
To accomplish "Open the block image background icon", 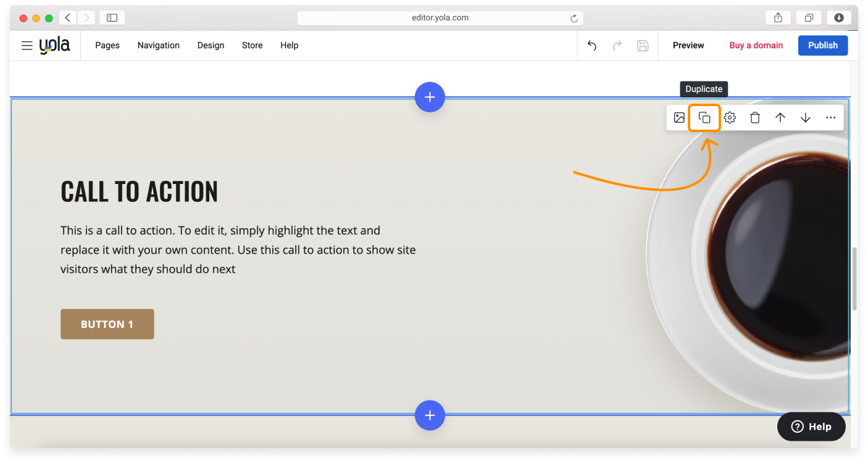I will 679,117.
